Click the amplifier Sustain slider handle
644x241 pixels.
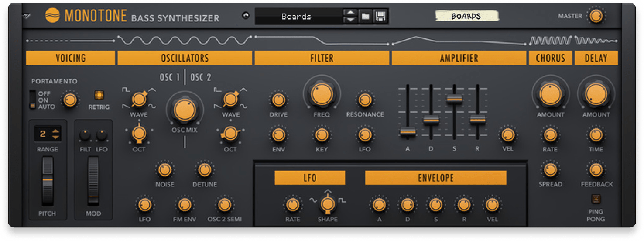click(454, 99)
